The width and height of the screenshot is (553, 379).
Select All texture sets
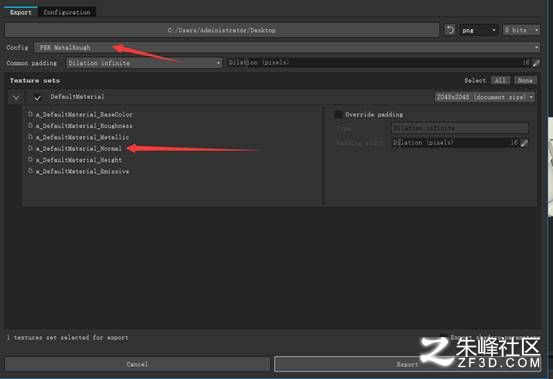tap(500, 81)
